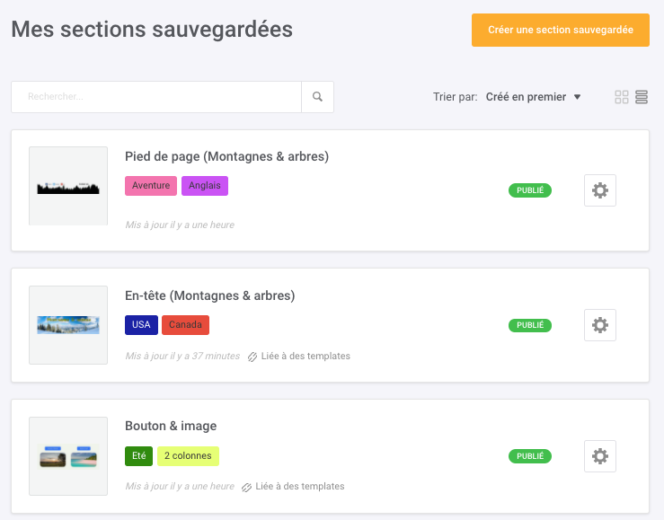Open settings gear for En-tête section
This screenshot has height=520, width=664.
tap(600, 325)
